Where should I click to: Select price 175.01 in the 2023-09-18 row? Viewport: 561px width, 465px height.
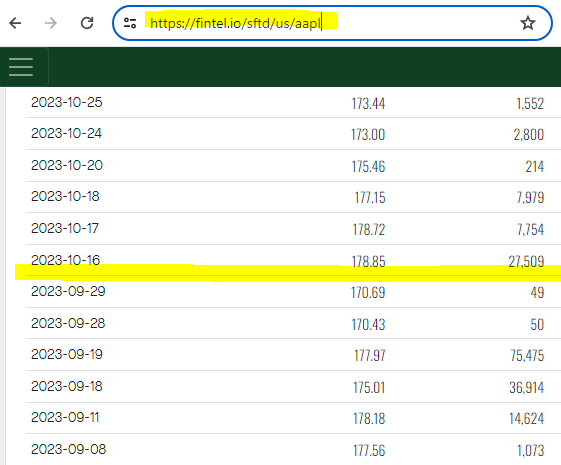click(369, 387)
